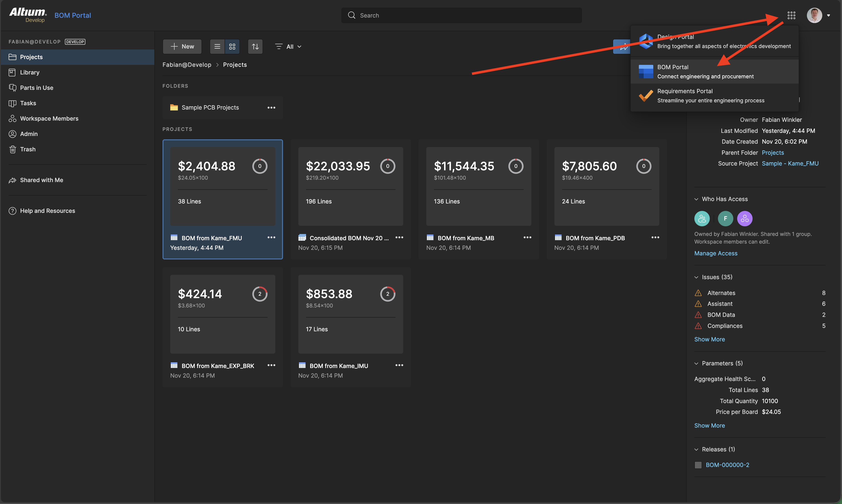842x504 pixels.
Task: Open the apps grid launcher icon
Action: [x=791, y=15]
